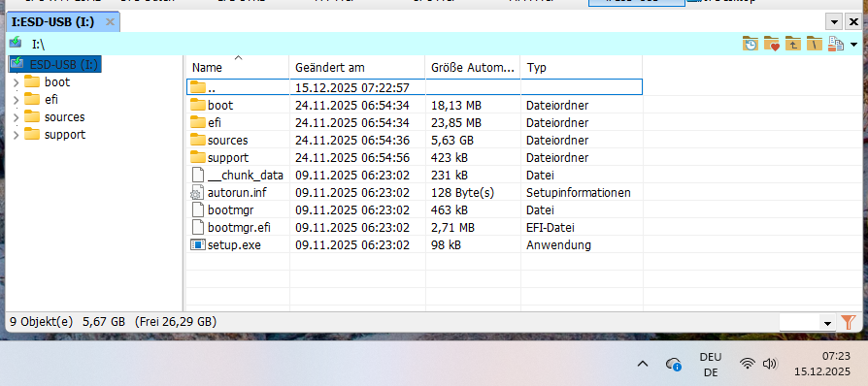The height and width of the screenshot is (386, 868).
Task: Click the drive icon beside I:\ path
Action: (x=16, y=43)
